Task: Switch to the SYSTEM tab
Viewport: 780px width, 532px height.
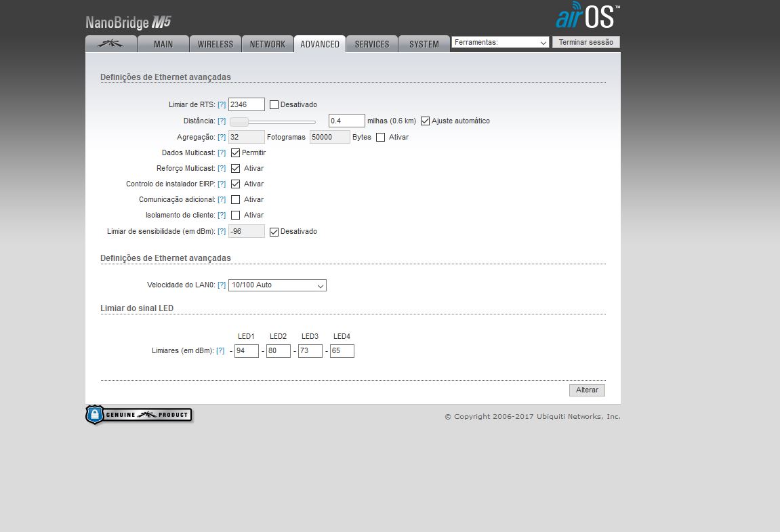Action: 424,44
